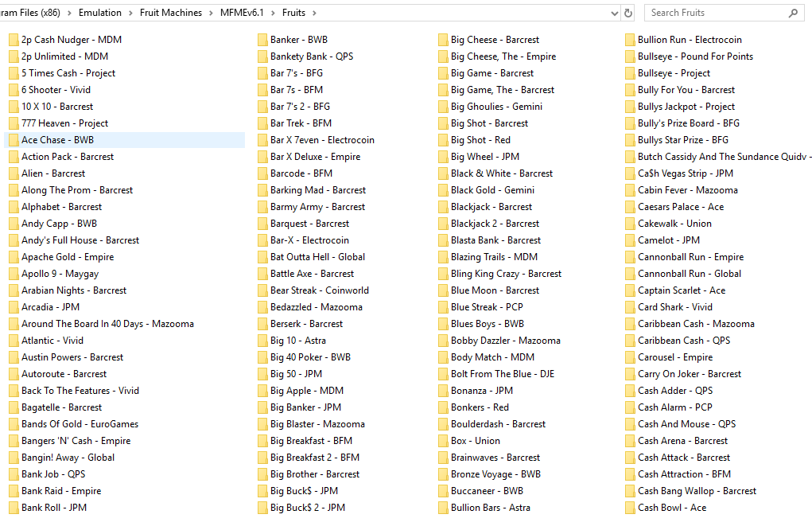812x526 pixels.
Task: Click Big Buck$ 2 - JPM folder name
Action: 308,508
